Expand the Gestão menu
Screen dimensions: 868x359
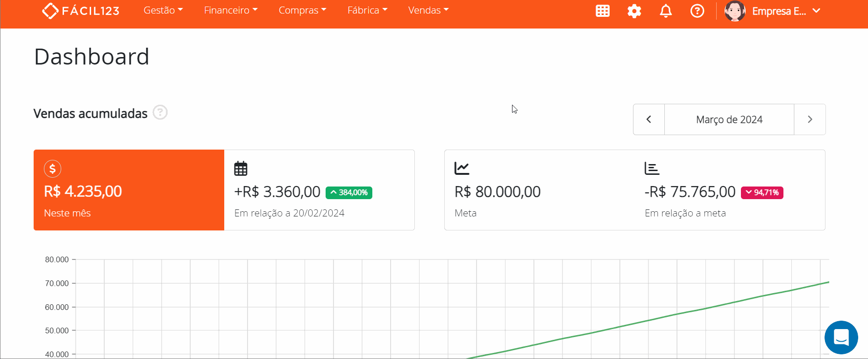point(163,10)
